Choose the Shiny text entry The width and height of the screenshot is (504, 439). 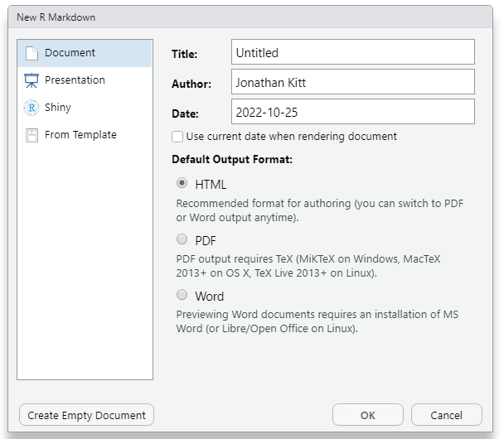point(58,108)
